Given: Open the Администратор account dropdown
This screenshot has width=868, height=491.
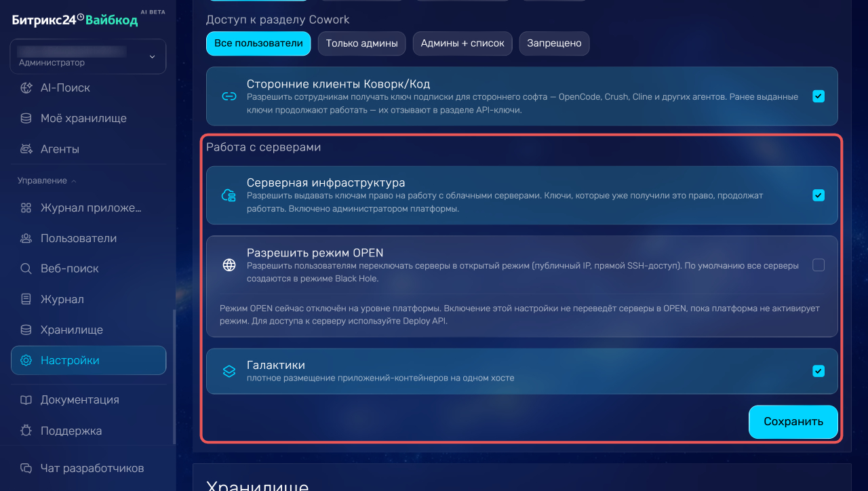Looking at the screenshot, I should (x=88, y=56).
